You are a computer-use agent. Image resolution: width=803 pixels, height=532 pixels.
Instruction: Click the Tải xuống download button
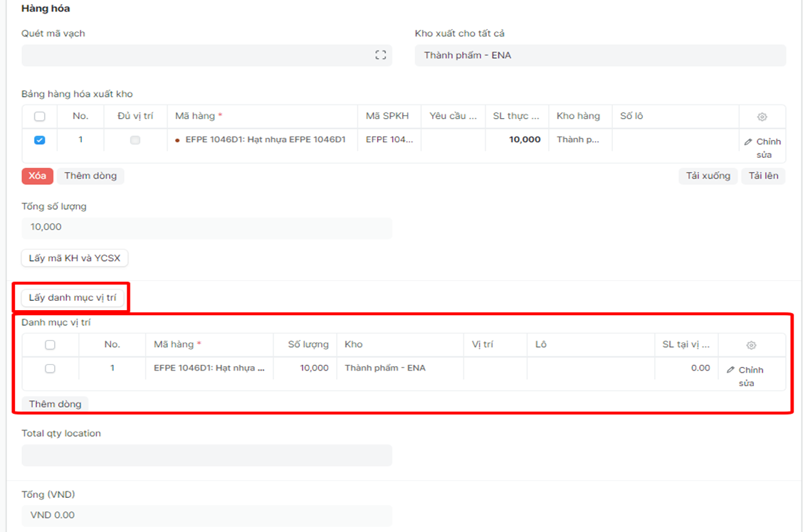coord(708,176)
